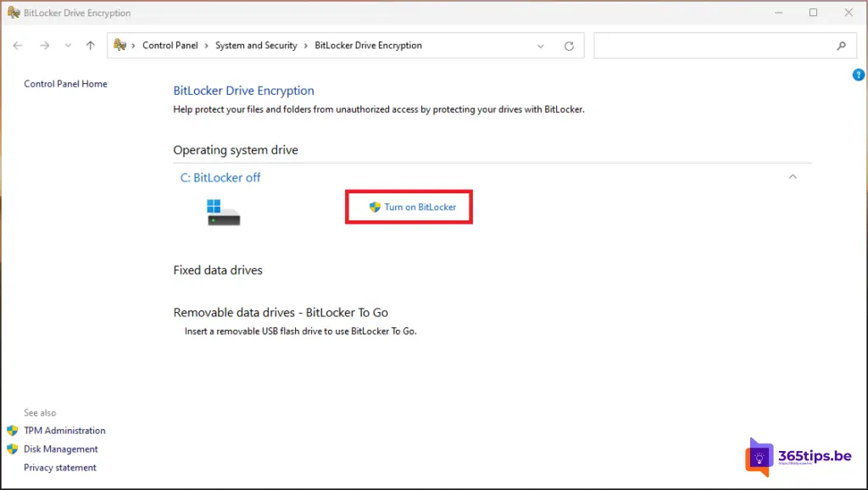Viewport: 868px width, 490px height.
Task: Select System and Security breadcrumb
Action: (256, 46)
